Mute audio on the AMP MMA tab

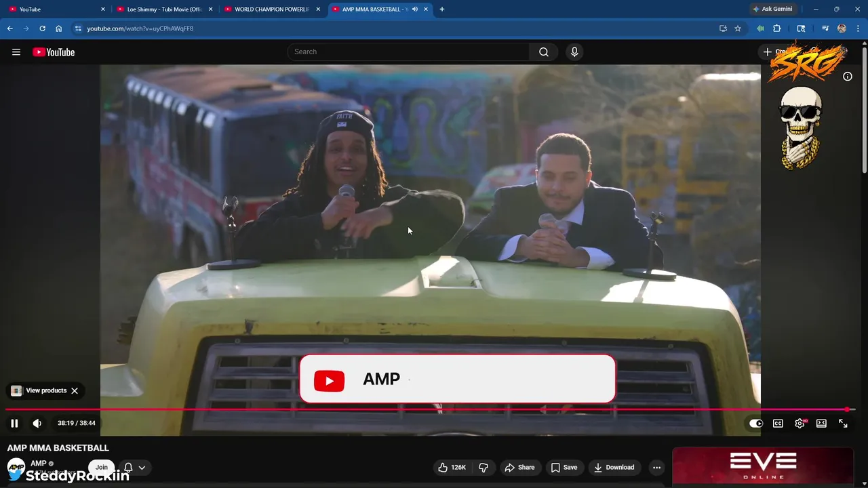(414, 9)
